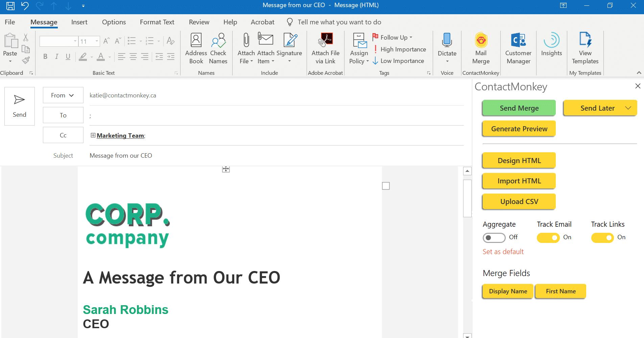Open Insights add-in
This screenshot has width=644, height=338.
click(x=551, y=44)
